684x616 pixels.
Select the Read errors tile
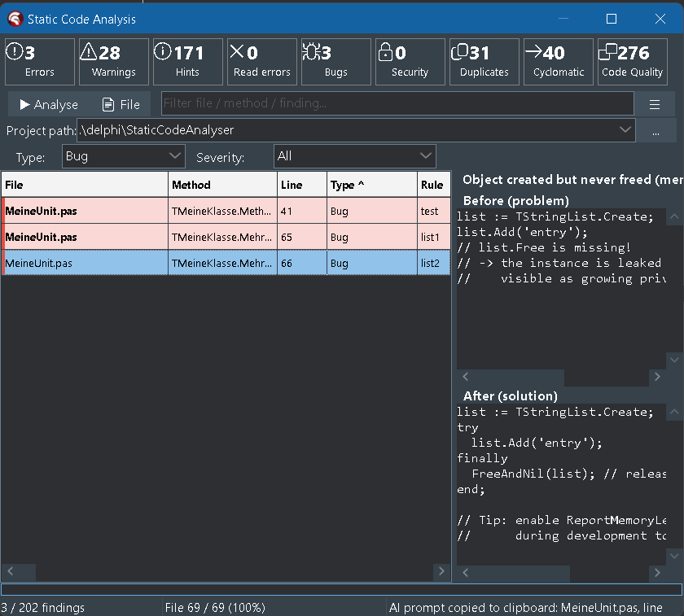coord(262,62)
